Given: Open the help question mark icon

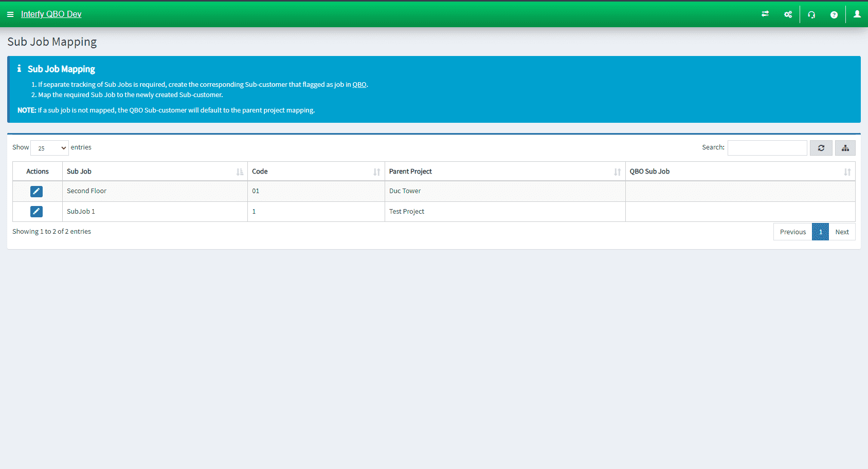Looking at the screenshot, I should click(834, 14).
